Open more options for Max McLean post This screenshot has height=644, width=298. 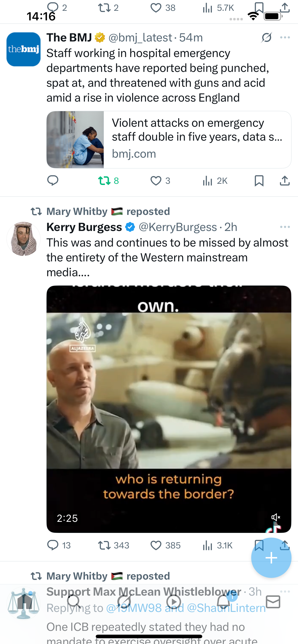(x=285, y=592)
